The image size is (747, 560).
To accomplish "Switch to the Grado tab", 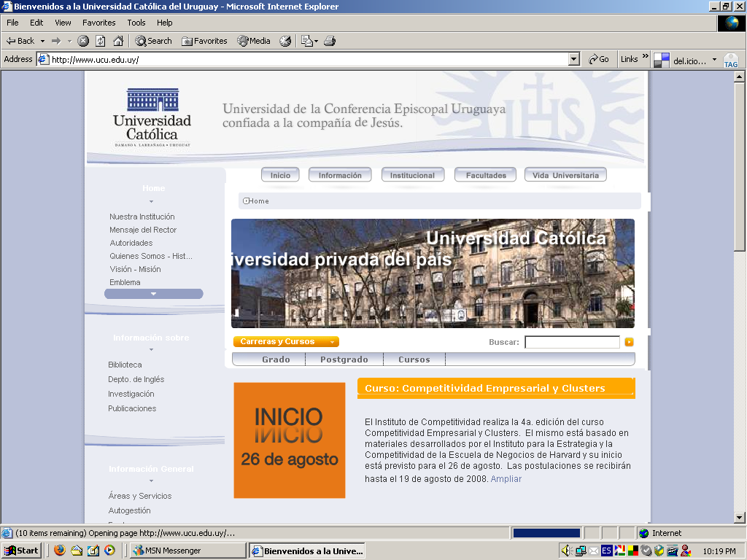I will (x=276, y=359).
